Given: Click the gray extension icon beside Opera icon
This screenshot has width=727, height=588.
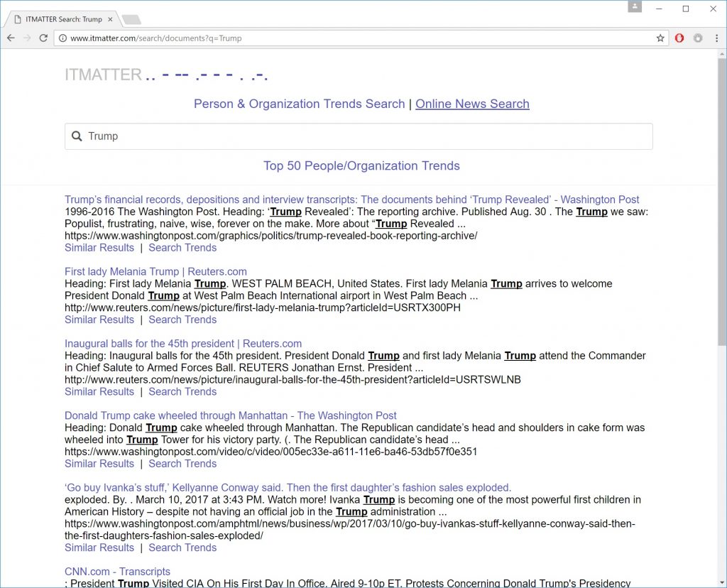Looking at the screenshot, I should coord(698,38).
